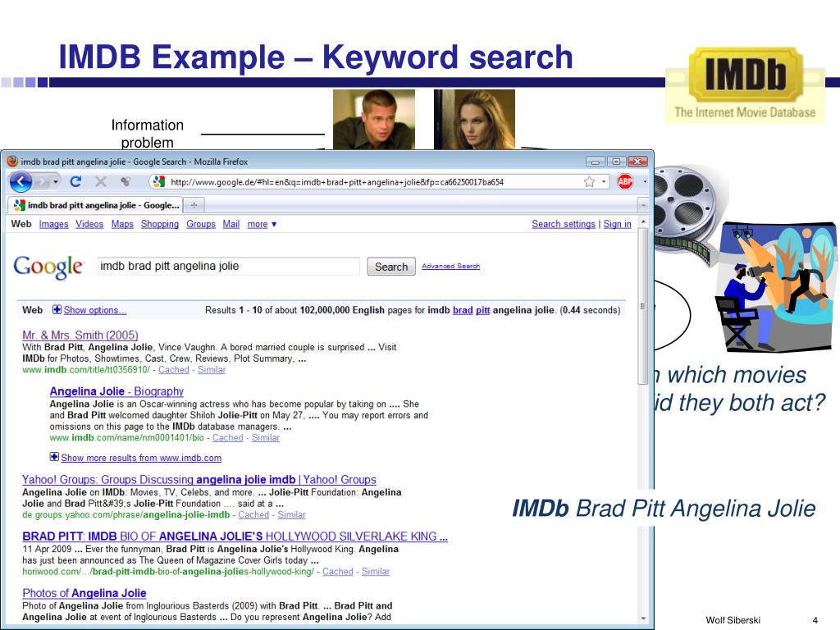Screen dimensions: 840x630
Task: Open the Adblock Plus dropdown arrow
Action: click(x=645, y=181)
